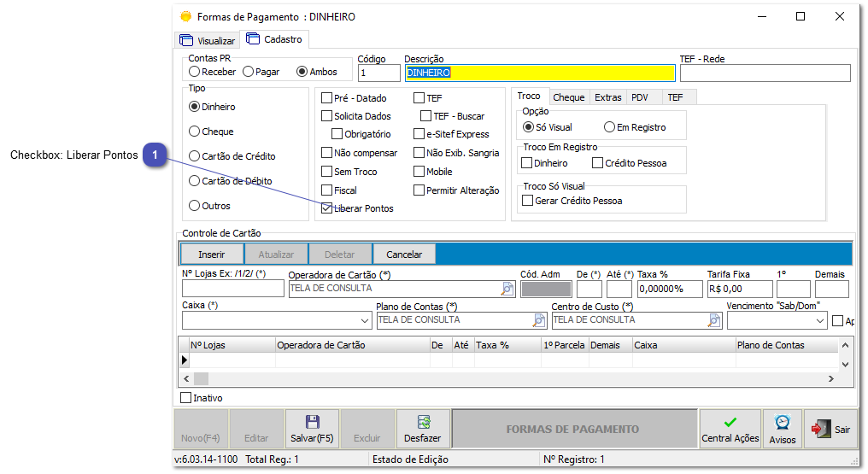The height and width of the screenshot is (474, 868).
Task: Enable the Não compensar checkbox
Action: pos(326,152)
